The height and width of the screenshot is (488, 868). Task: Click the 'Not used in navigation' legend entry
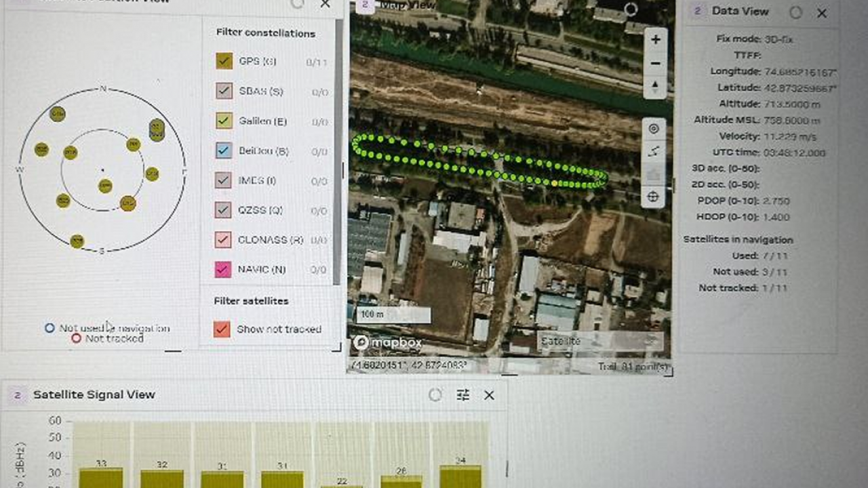pos(107,328)
